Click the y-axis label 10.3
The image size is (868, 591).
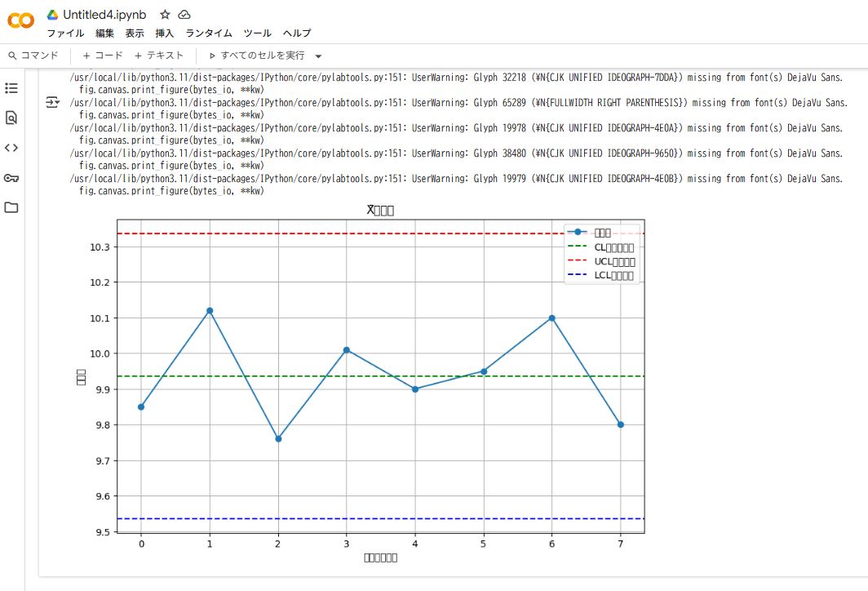pyautogui.click(x=100, y=247)
